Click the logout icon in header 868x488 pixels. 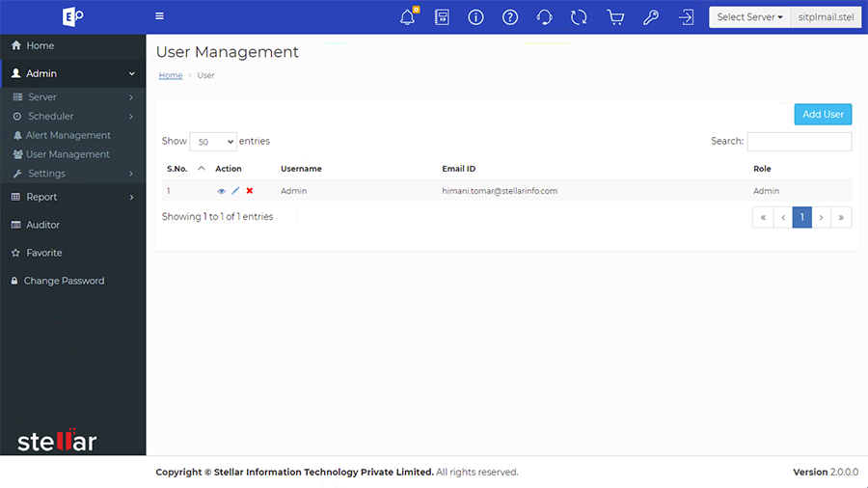(686, 17)
